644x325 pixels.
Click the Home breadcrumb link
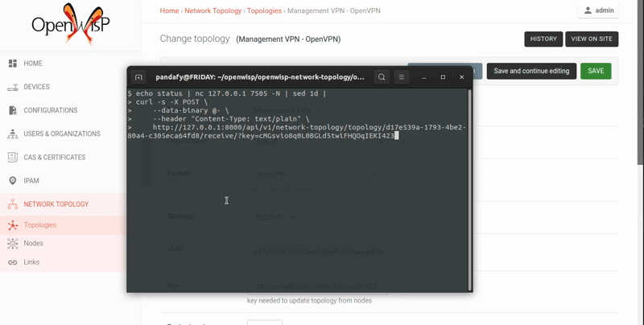click(169, 10)
